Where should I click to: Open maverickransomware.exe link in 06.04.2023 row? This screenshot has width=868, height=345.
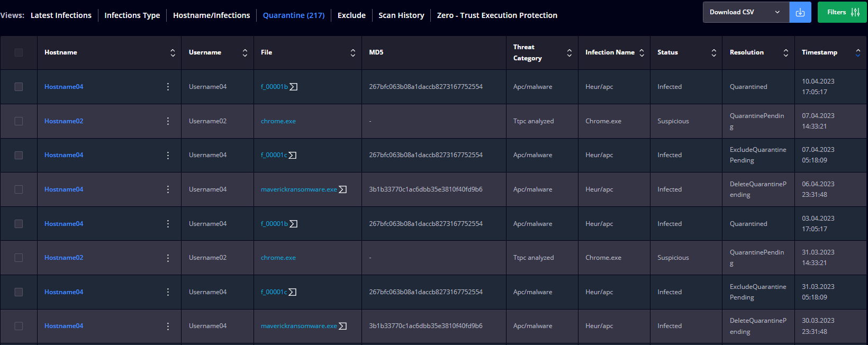(x=299, y=189)
